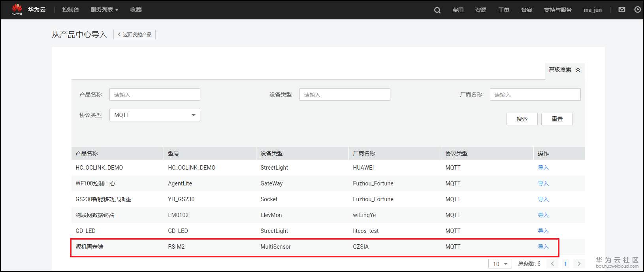The width and height of the screenshot is (644, 272).
Task: Open 工单 menu in top bar
Action: tap(504, 10)
